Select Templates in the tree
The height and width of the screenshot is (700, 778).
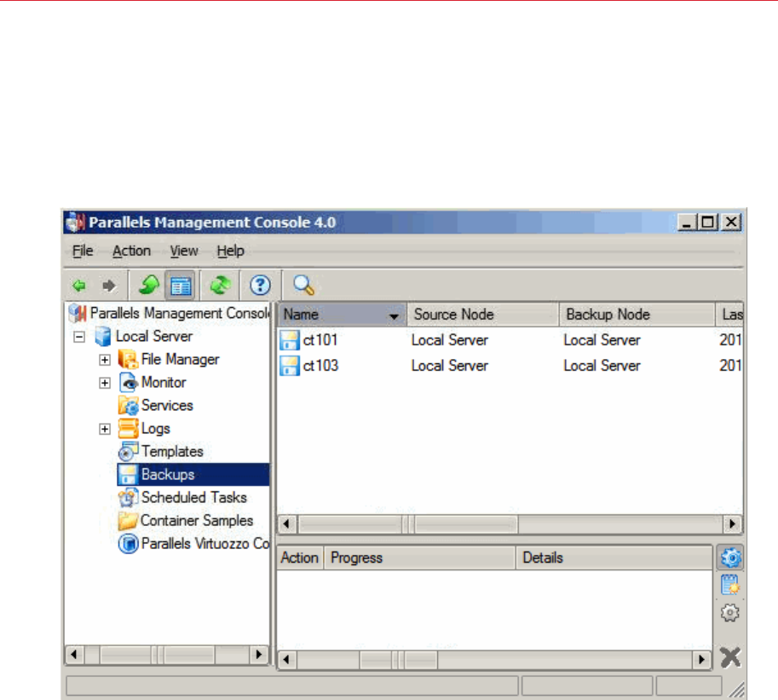(172, 451)
